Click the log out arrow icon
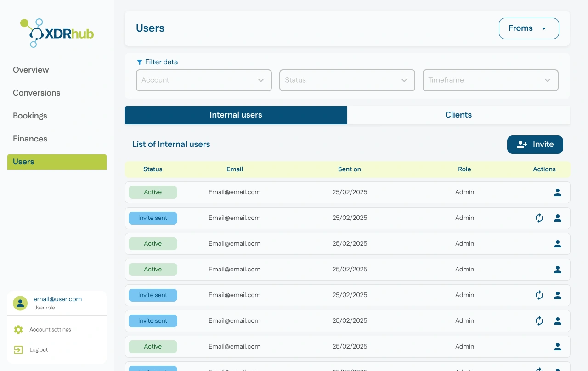This screenshot has height=371, width=588. pyautogui.click(x=18, y=349)
